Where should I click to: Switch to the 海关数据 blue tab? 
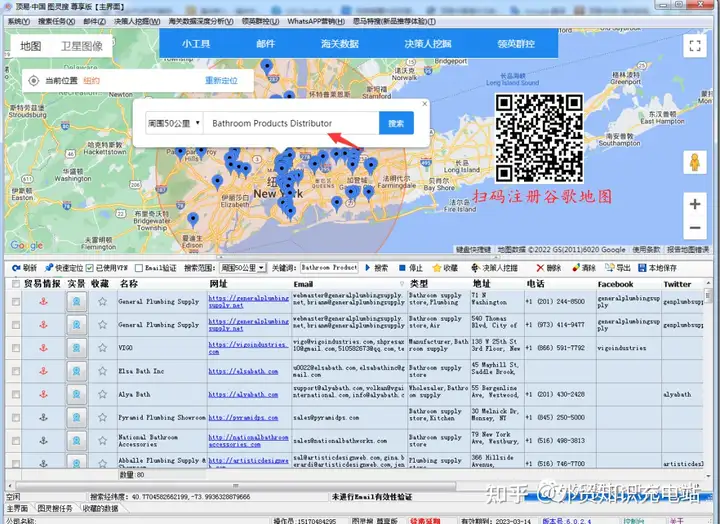[340, 44]
